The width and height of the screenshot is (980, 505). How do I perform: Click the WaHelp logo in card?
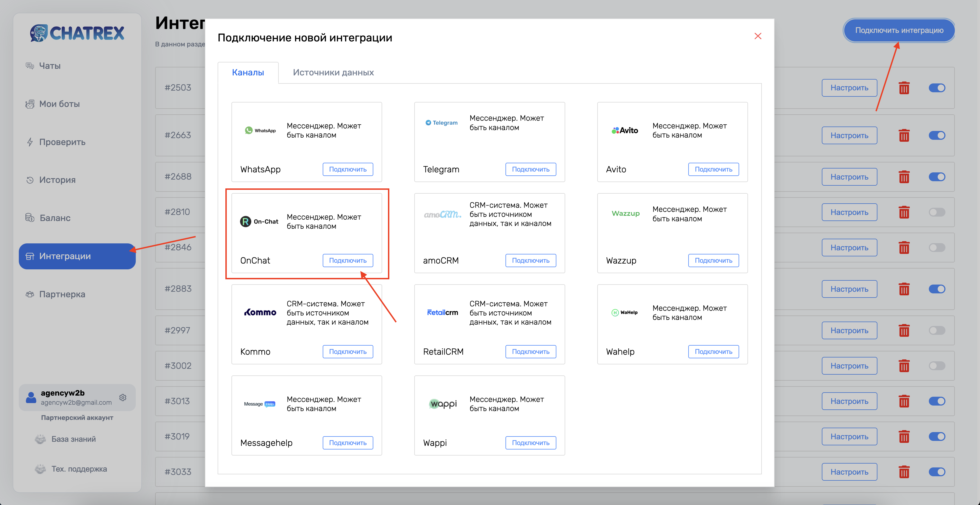pyautogui.click(x=624, y=312)
